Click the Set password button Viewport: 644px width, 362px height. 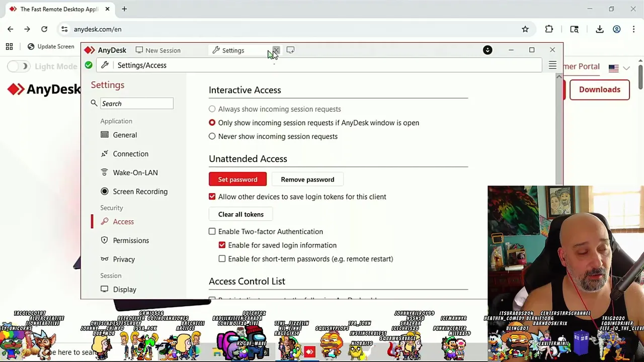237,179
